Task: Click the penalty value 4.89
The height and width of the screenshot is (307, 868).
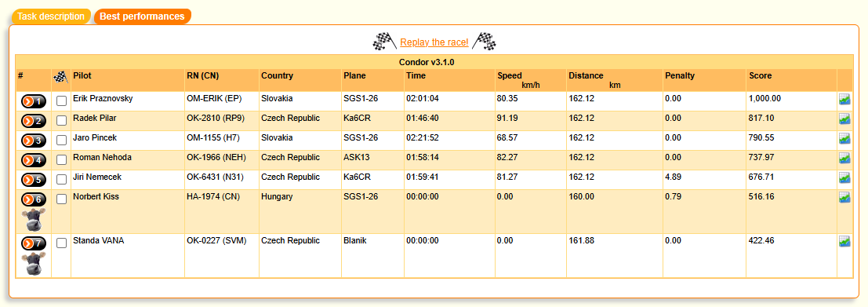Action: click(673, 177)
